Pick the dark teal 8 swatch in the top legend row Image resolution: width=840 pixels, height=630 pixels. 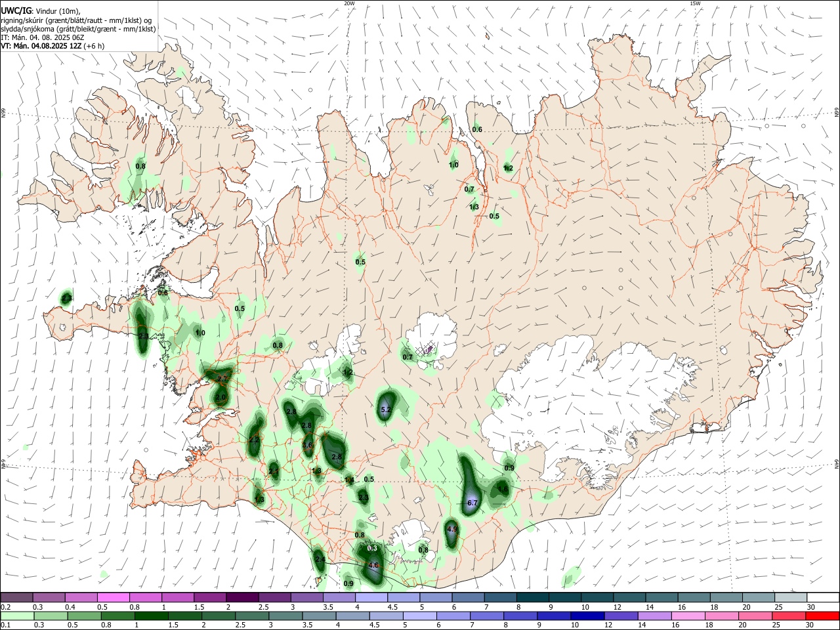click(533, 597)
